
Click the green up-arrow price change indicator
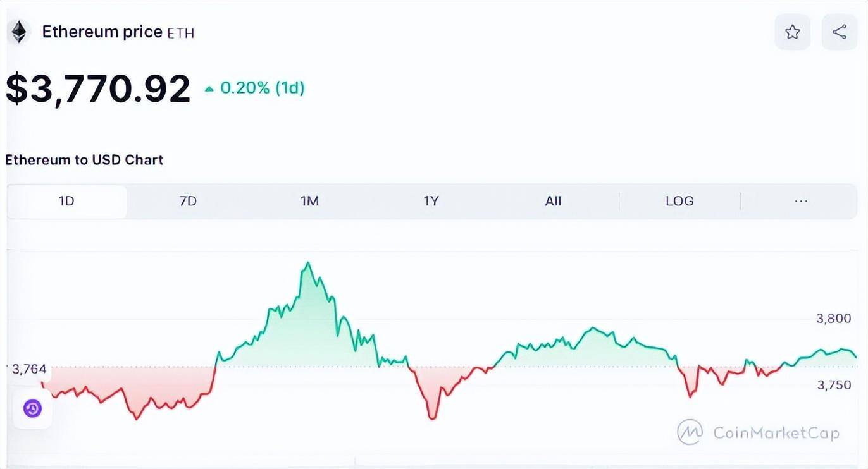point(209,89)
